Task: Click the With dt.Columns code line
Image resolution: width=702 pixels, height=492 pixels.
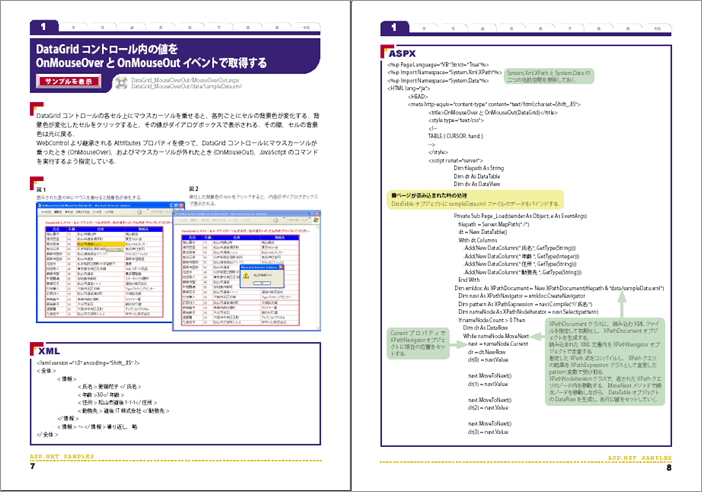Action: (477, 240)
